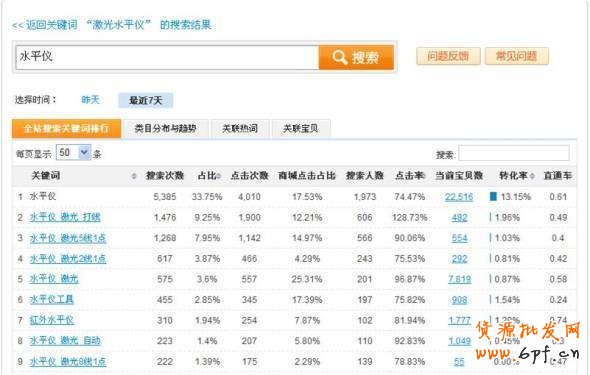
Task: Click the orange 搜索 search button
Action: point(356,57)
